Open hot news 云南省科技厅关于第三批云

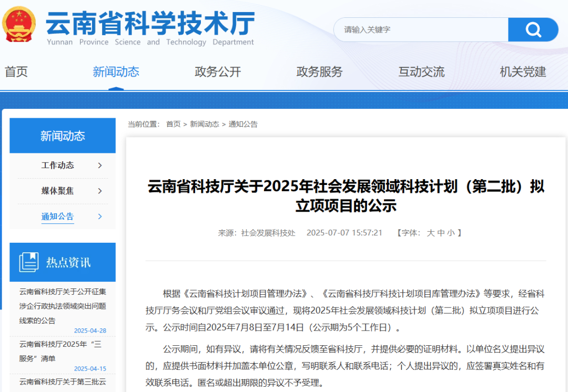pos(63,381)
